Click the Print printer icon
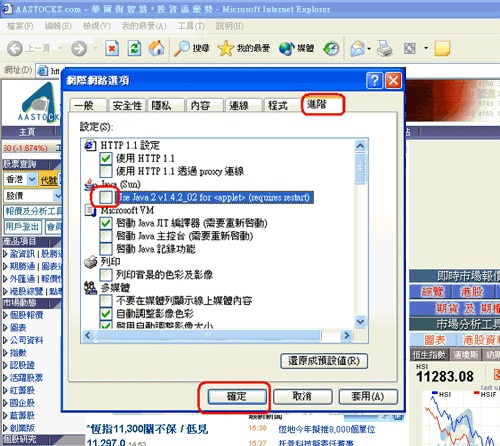Screen dimensions: 500x446 click(x=385, y=49)
